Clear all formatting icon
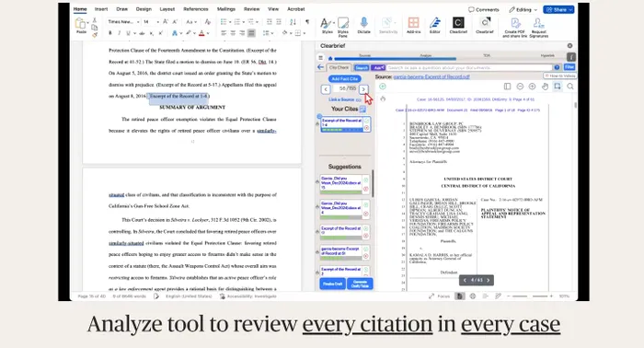This screenshot has height=348, width=644. [207, 22]
